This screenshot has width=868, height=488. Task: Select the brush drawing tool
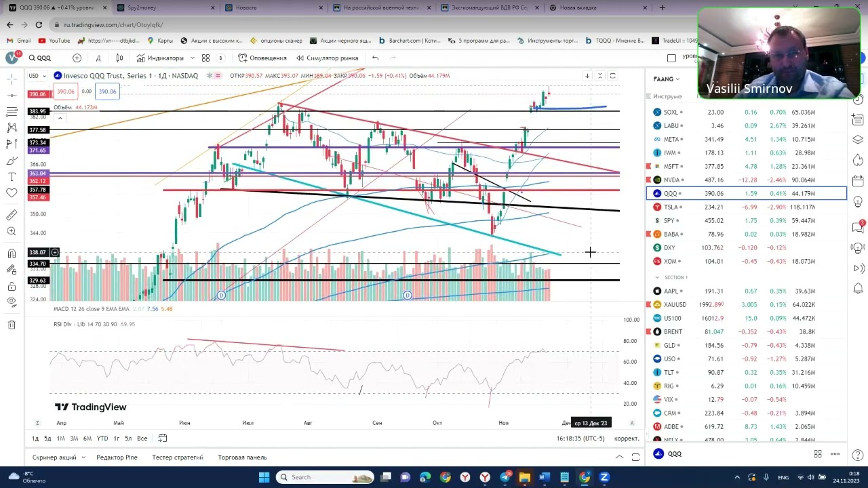click(12, 161)
